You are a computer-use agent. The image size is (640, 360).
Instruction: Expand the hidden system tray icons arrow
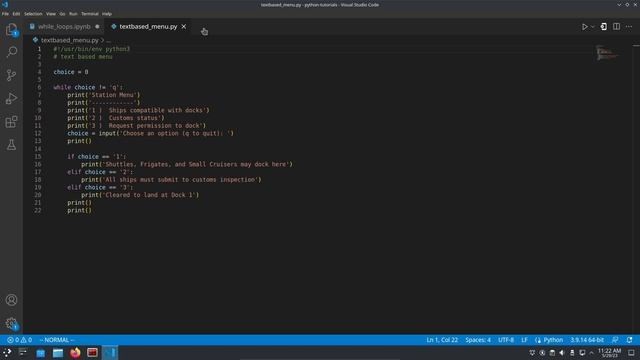coord(591,353)
